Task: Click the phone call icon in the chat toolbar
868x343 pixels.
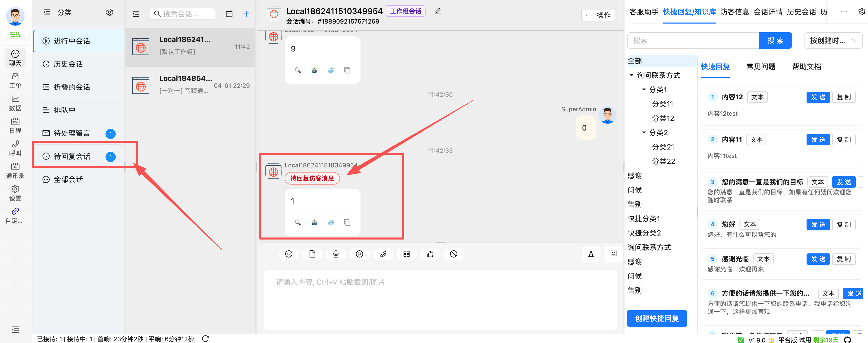Action: [x=383, y=254]
